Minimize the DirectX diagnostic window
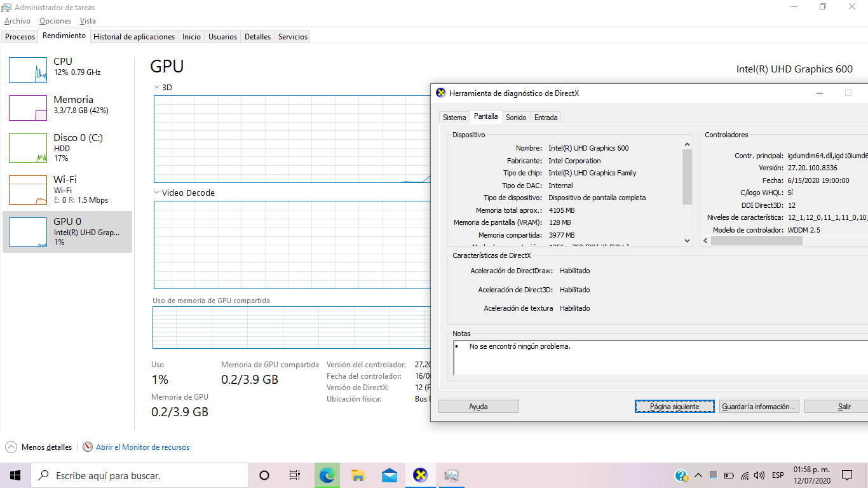 [819, 93]
